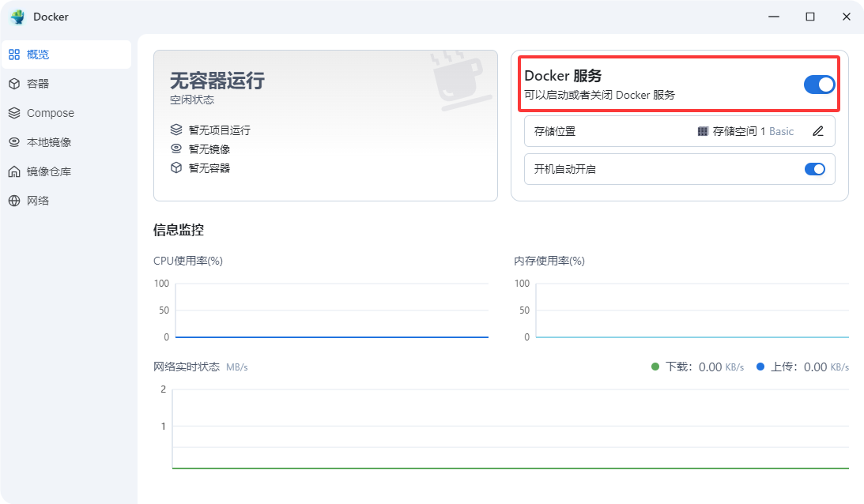Click the 存储空间 1 Basic label

pos(753,131)
